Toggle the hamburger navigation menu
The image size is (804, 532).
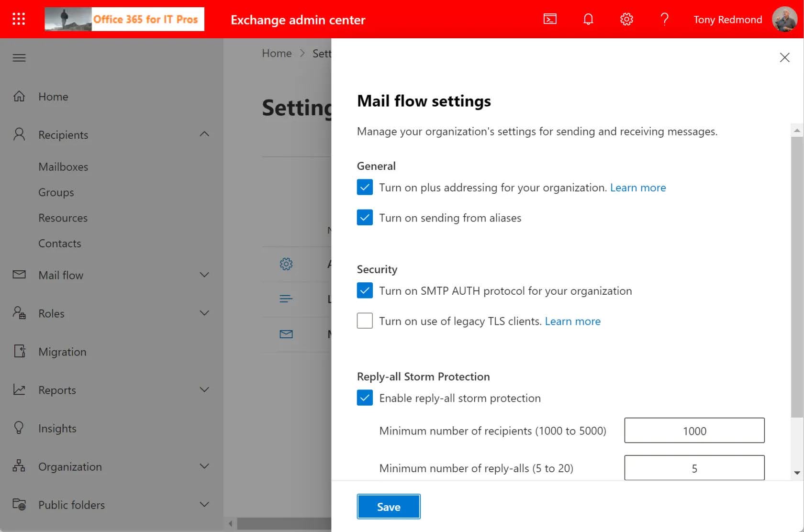[19, 58]
